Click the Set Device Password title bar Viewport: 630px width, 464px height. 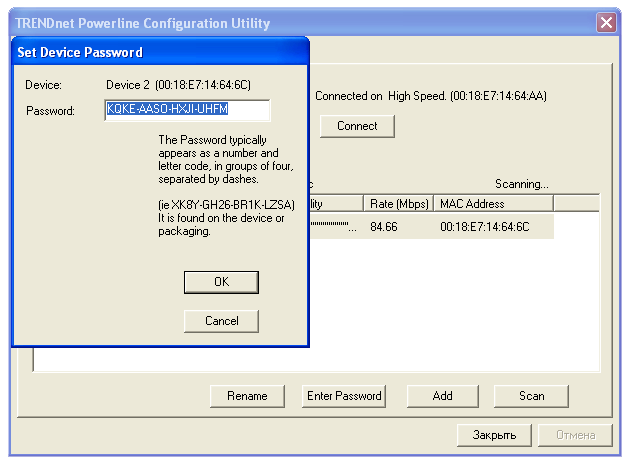(x=161, y=52)
